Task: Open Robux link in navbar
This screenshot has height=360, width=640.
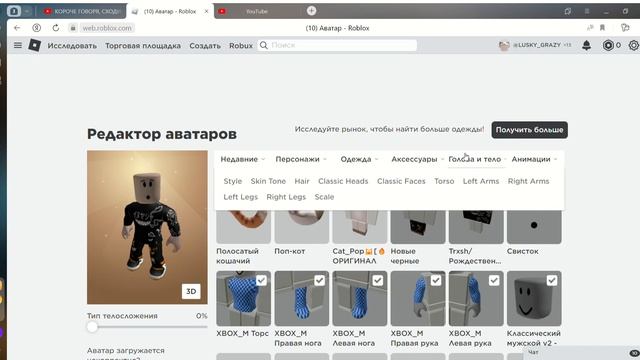Action: [x=241, y=45]
